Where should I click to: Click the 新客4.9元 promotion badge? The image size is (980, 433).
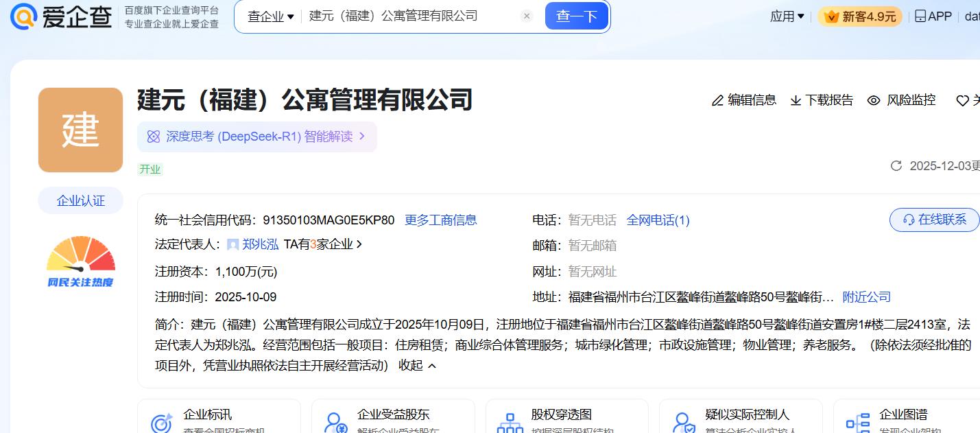tap(860, 16)
